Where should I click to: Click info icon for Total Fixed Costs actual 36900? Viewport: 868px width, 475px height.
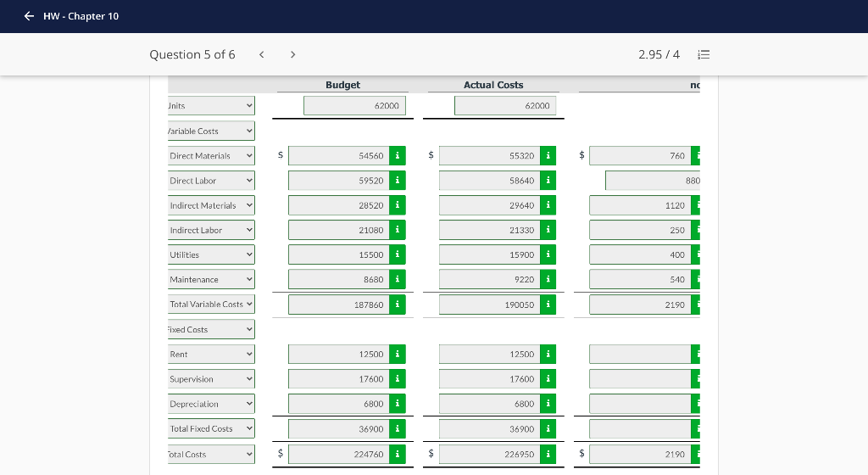click(548, 428)
